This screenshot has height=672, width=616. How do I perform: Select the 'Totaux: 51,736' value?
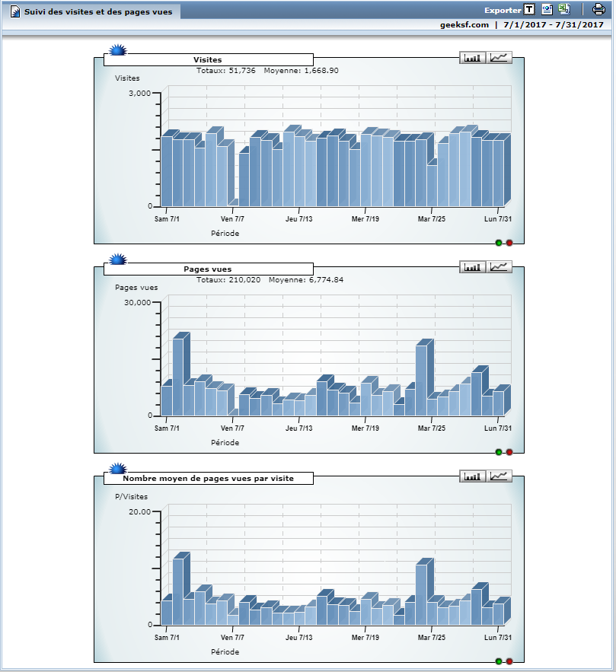pos(226,70)
